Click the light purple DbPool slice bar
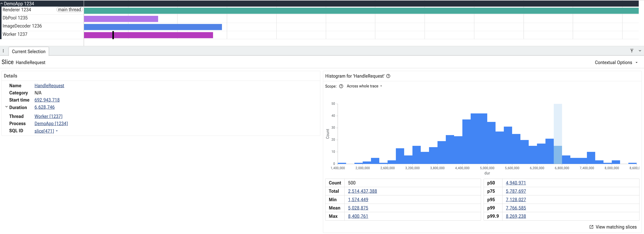The image size is (644, 234). tap(121, 19)
